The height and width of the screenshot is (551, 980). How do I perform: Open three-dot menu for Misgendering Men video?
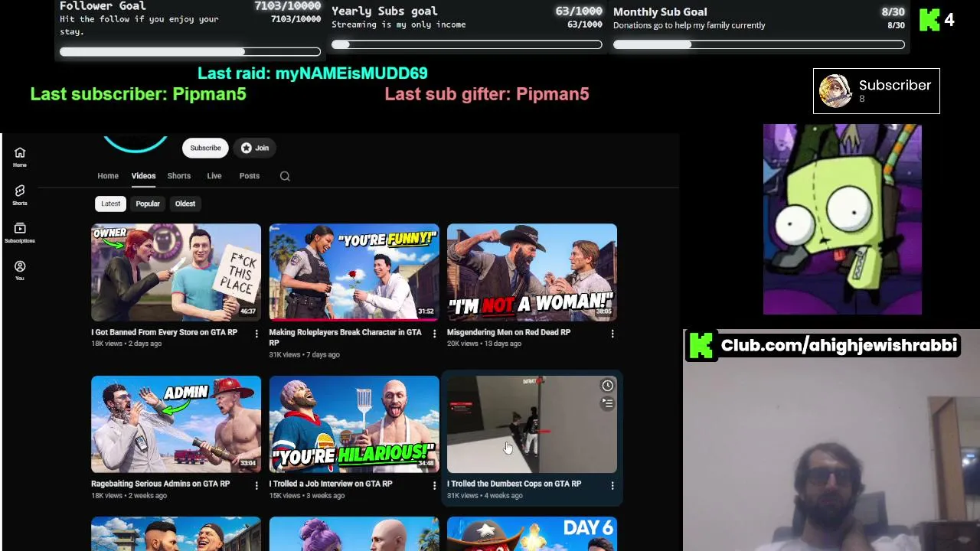[612, 334]
